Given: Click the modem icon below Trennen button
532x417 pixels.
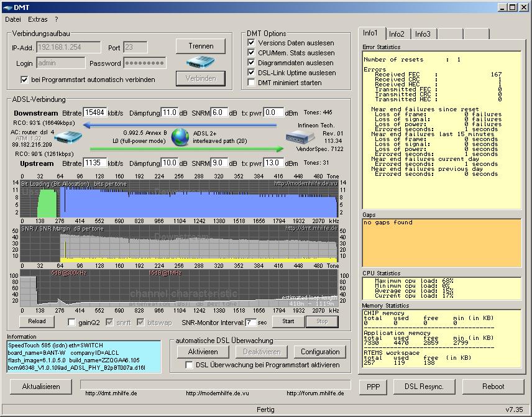Looking at the screenshot, I should 200,62.
